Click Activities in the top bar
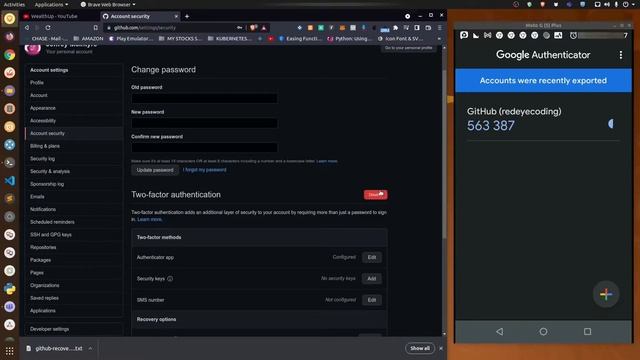This screenshot has width=640, height=360. 14,4
